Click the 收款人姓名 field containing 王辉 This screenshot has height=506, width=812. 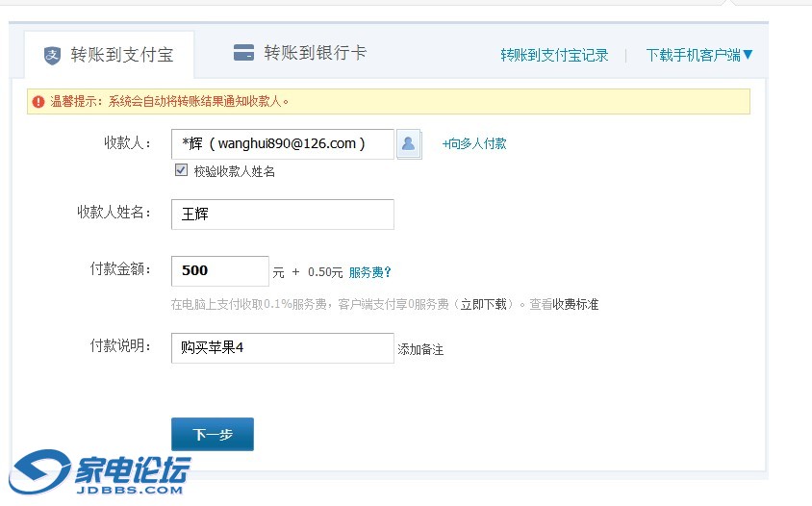click(282, 215)
